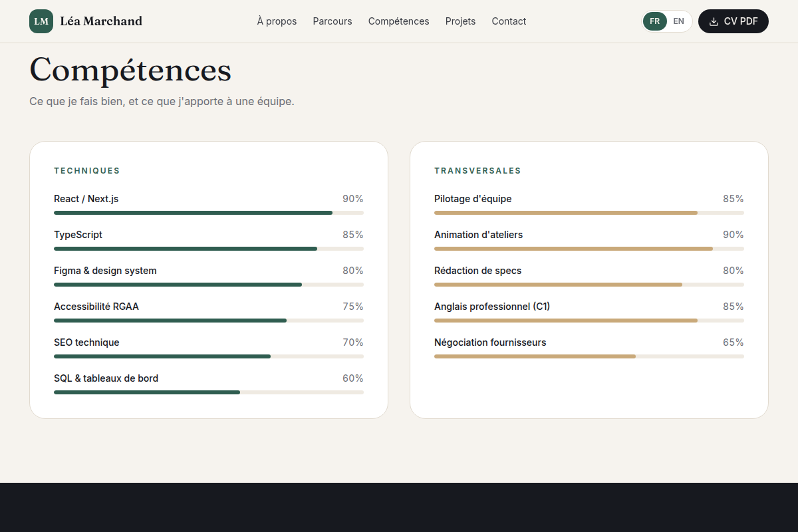Viewport: 798px width, 532px height.
Task: Click the 70% value for SEO technique
Action: coord(353,342)
